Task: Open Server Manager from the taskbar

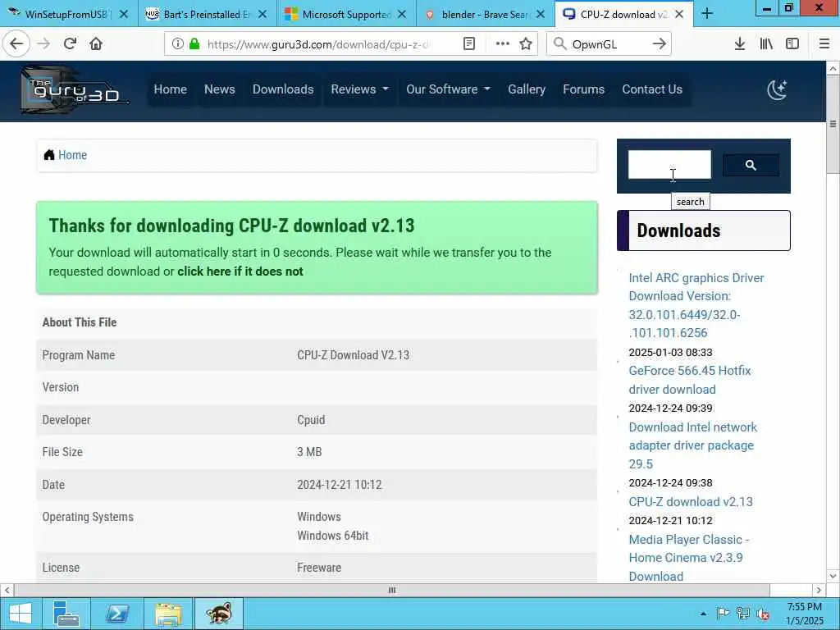Action: point(66,614)
